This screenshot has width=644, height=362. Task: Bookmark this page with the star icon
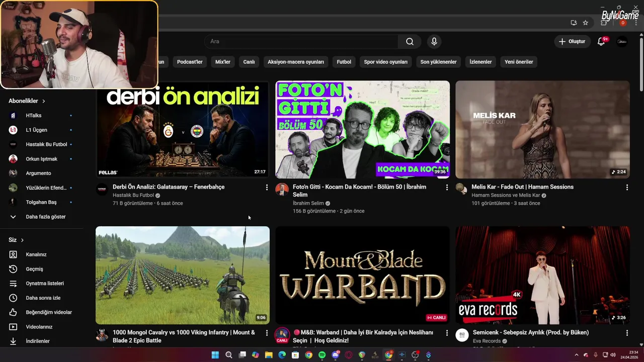point(586,23)
